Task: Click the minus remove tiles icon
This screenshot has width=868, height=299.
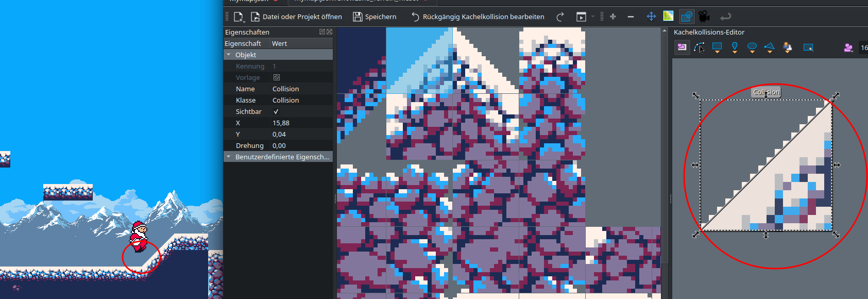Action: 631,17
